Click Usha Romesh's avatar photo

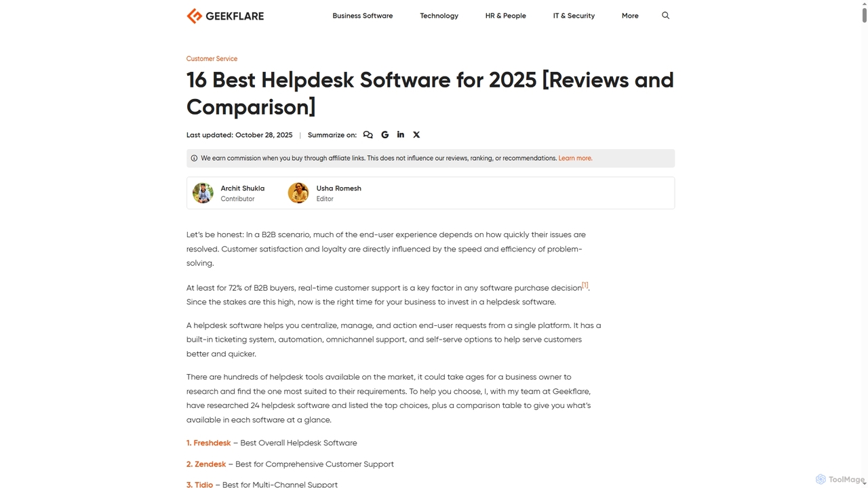[x=298, y=193]
